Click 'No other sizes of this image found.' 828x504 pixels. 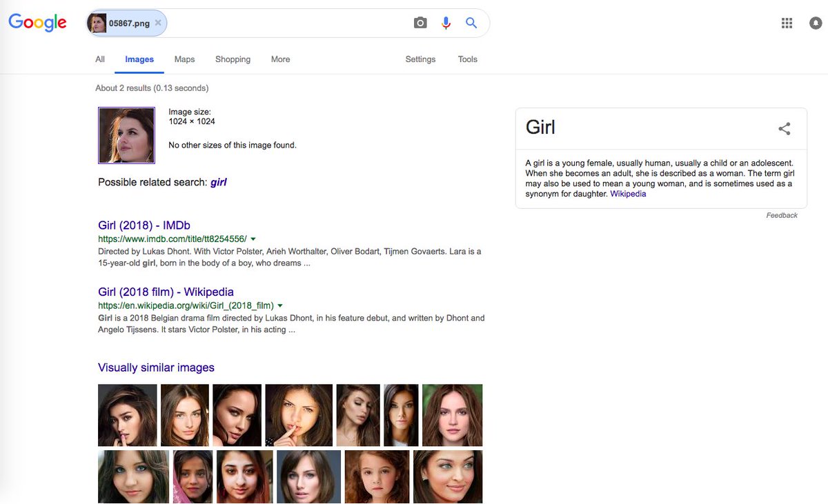click(x=233, y=145)
